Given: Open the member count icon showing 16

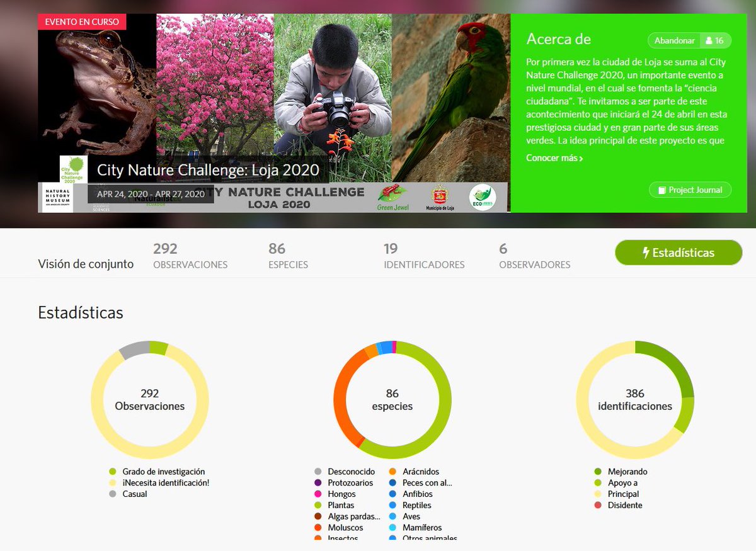Looking at the screenshot, I should (716, 41).
